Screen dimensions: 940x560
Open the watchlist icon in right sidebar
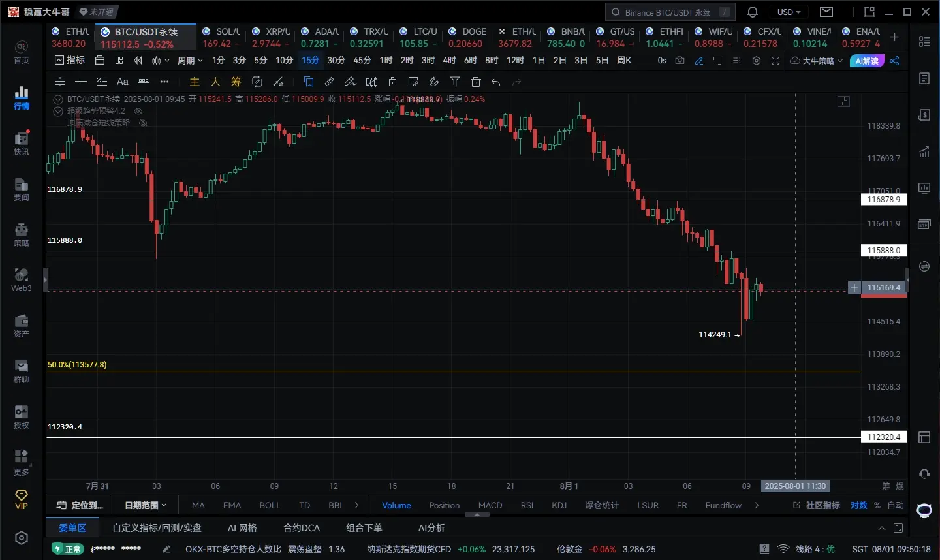pyautogui.click(x=924, y=41)
